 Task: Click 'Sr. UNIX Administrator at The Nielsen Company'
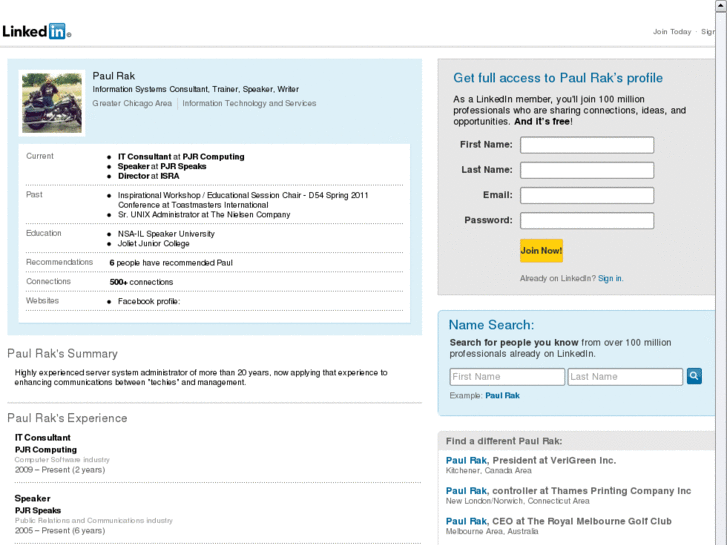point(204,215)
